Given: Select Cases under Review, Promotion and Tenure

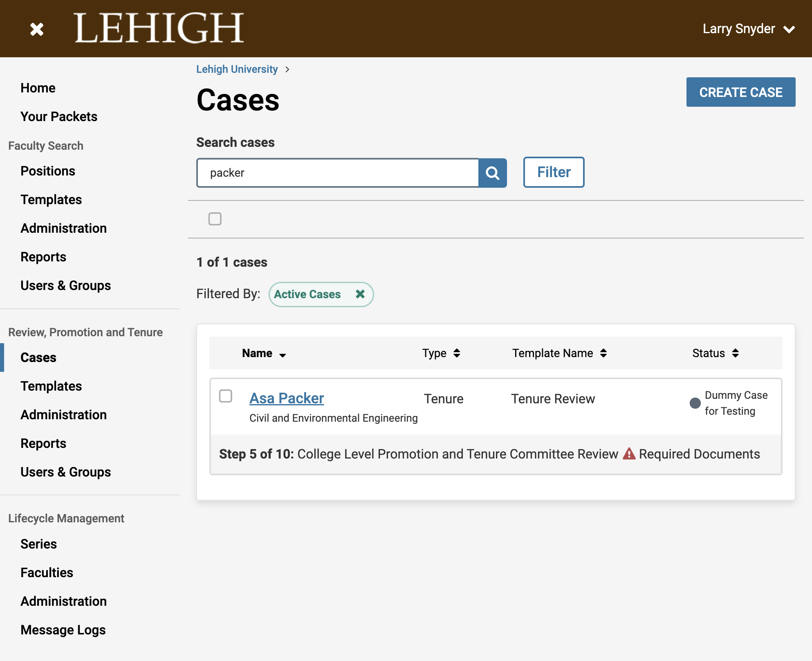Looking at the screenshot, I should pyautogui.click(x=38, y=357).
